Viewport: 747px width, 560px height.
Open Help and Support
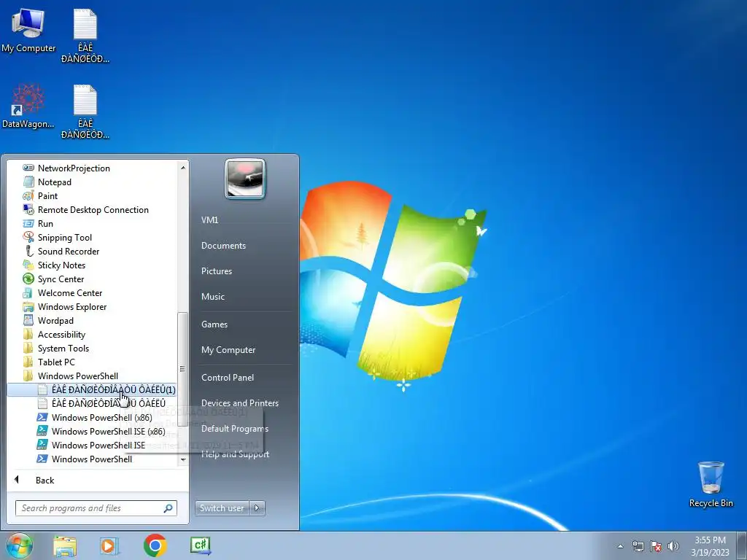pos(235,454)
